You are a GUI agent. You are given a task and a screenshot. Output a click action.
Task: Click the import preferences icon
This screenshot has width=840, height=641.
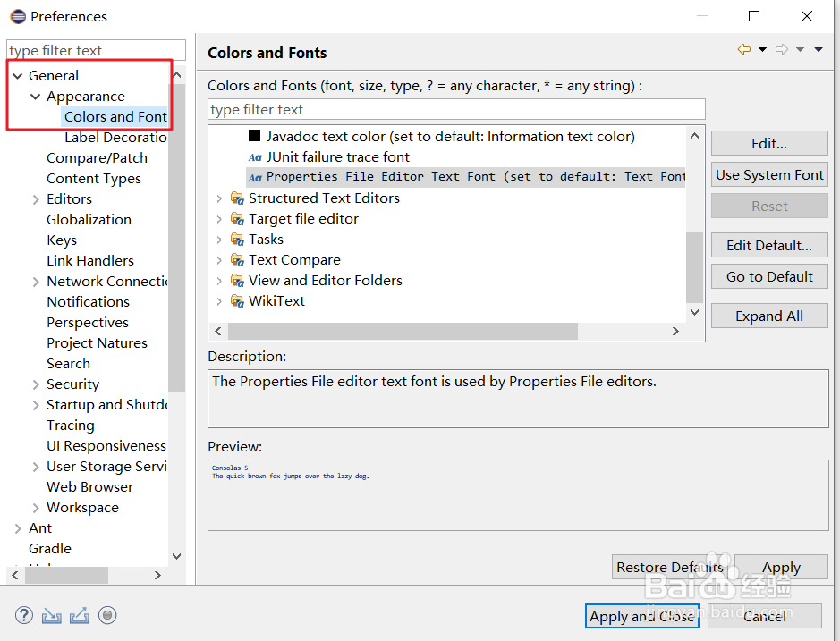click(52, 615)
